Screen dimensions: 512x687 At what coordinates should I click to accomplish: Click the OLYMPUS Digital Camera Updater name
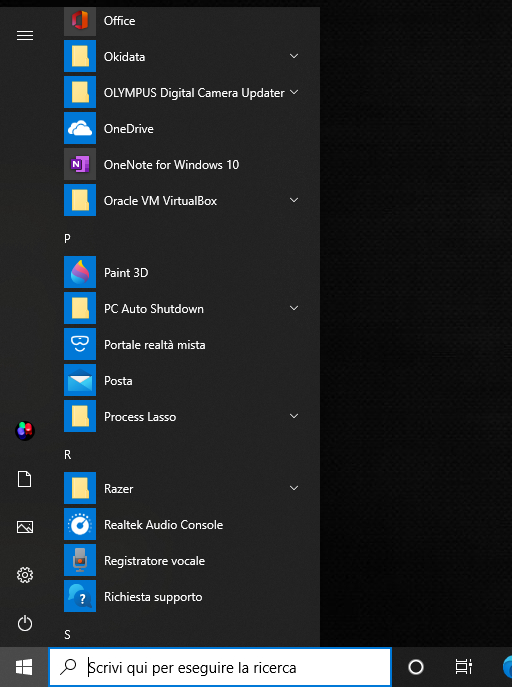[x=194, y=93]
